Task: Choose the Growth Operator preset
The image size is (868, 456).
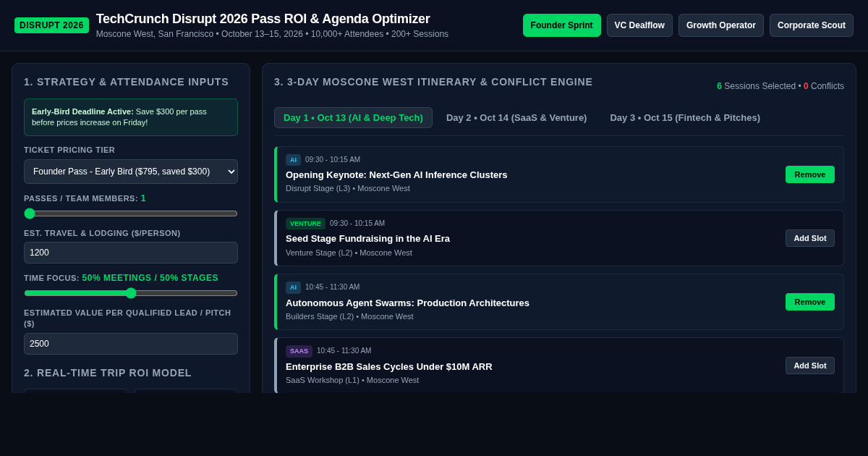Action: [x=721, y=25]
